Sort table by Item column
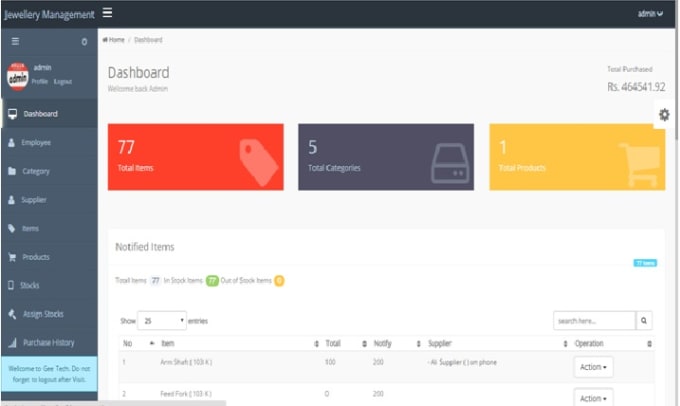 click(x=239, y=344)
